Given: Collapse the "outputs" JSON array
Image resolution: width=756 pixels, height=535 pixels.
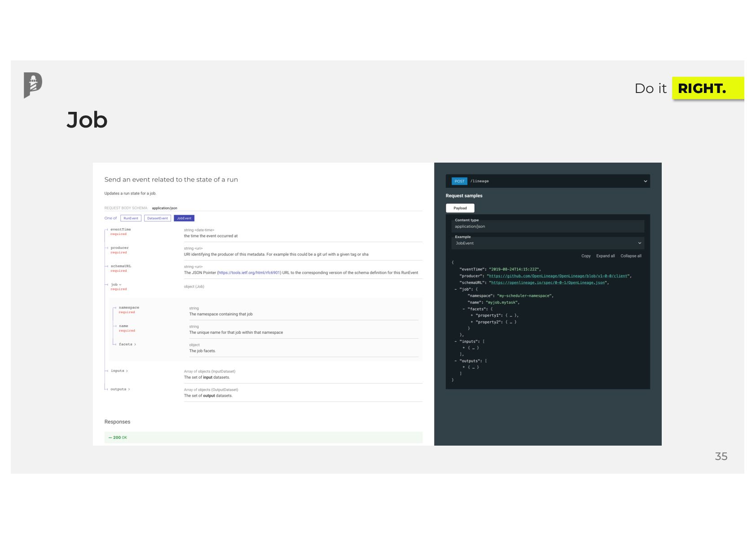Looking at the screenshot, I should pos(456,361).
